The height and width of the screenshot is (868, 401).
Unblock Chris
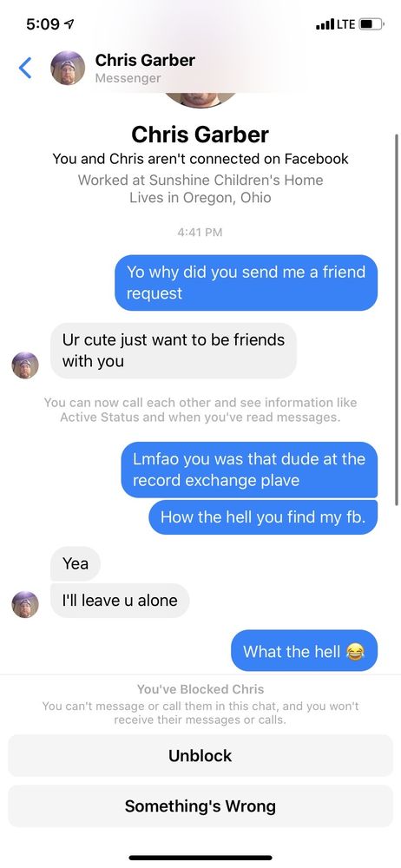click(x=200, y=756)
